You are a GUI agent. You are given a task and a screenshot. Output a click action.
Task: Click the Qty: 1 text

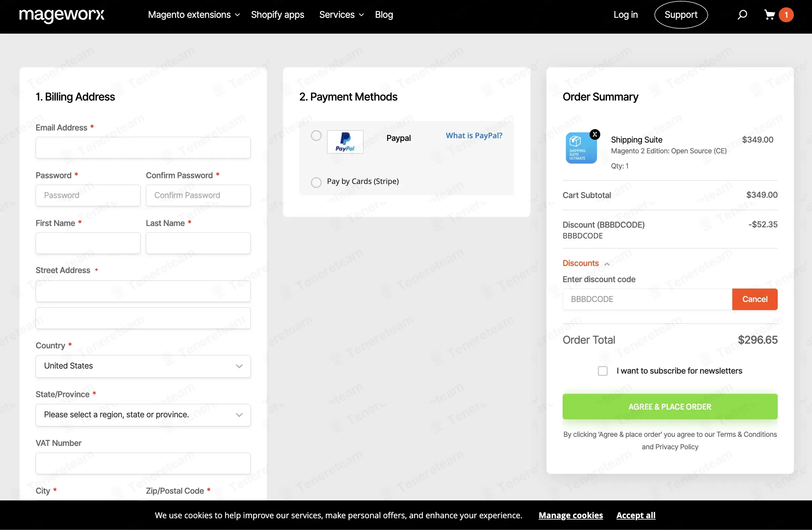click(x=619, y=166)
